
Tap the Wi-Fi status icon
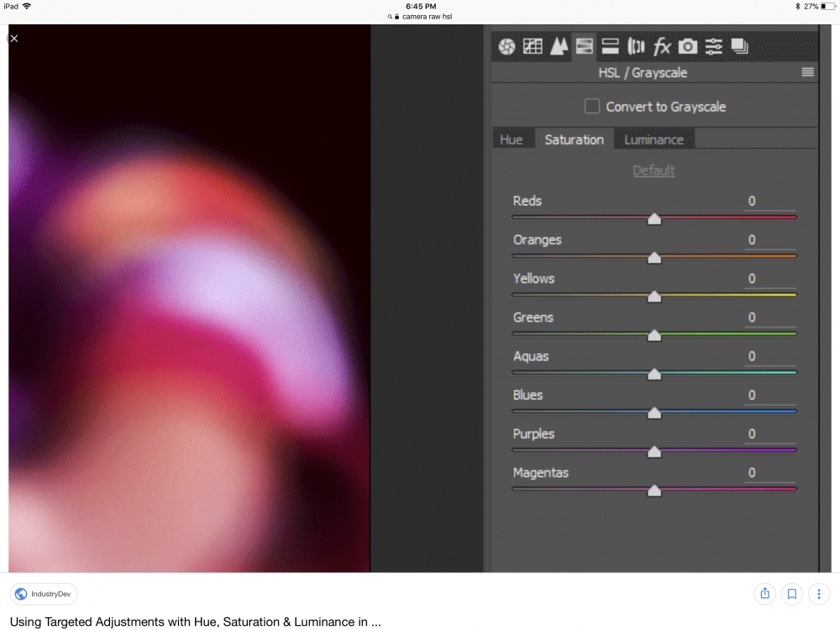click(x=27, y=7)
